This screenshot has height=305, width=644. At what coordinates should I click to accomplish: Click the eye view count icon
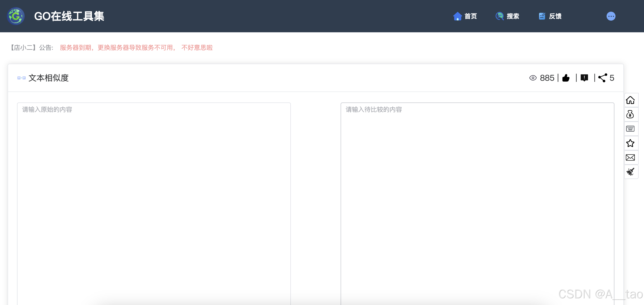click(533, 78)
